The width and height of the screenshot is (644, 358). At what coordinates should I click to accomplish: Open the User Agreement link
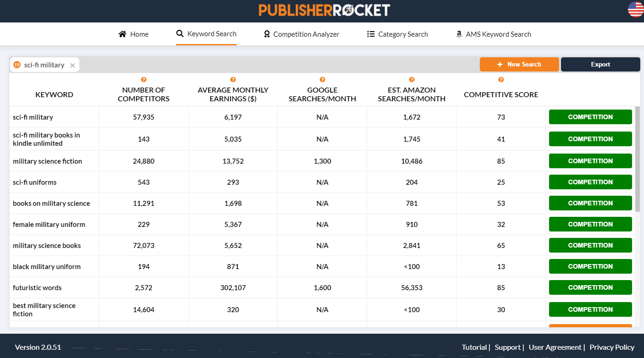tap(555, 347)
